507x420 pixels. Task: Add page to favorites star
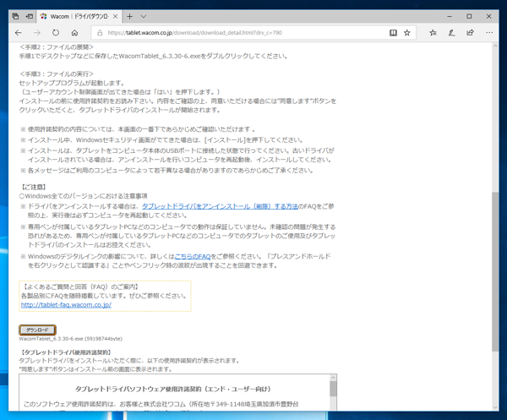point(407,33)
